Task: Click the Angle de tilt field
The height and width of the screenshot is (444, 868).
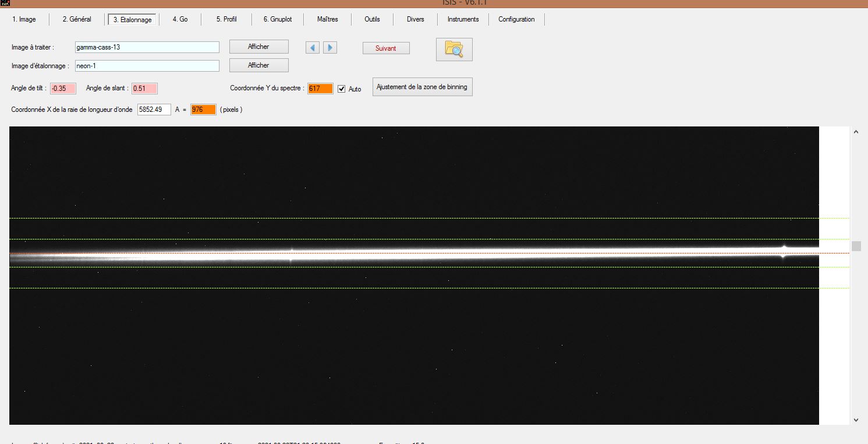Action: [63, 89]
